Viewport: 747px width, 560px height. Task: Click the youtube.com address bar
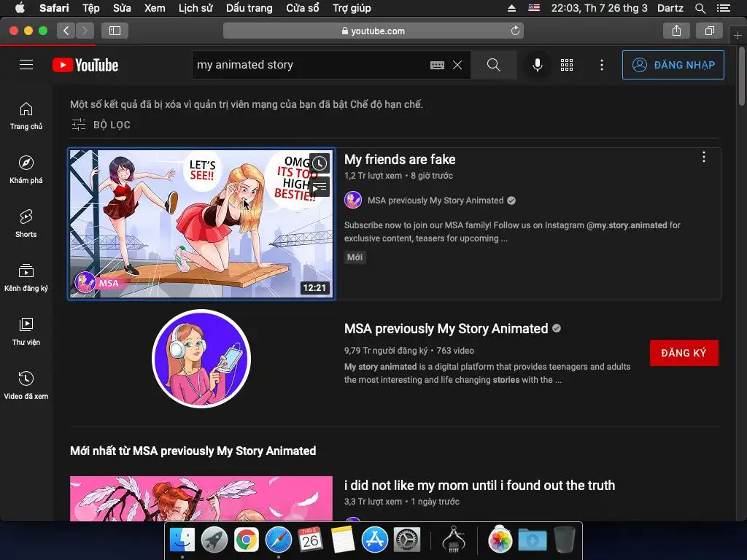[373, 31]
